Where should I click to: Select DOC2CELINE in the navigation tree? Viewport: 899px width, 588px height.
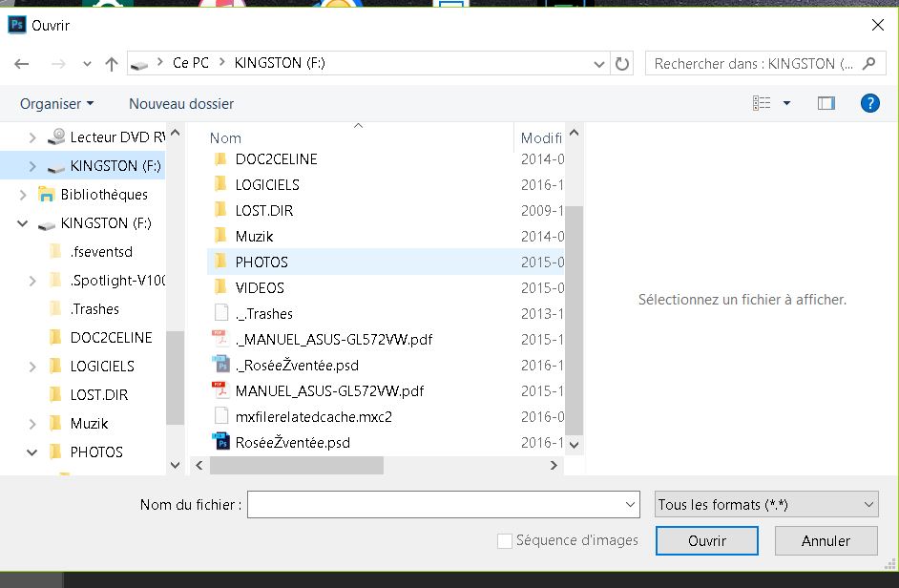coord(101,337)
